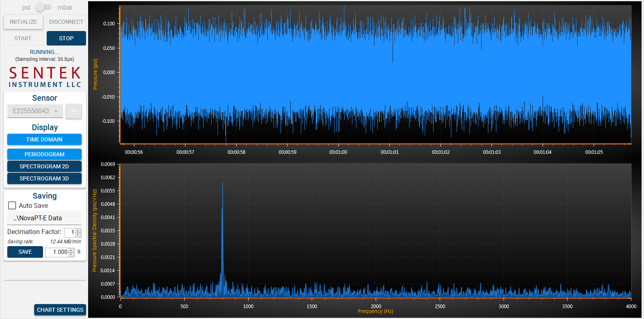Image resolution: width=644 pixels, height=319 pixels.
Task: Increase the Decimation Factor with up arrow
Action: point(78,230)
